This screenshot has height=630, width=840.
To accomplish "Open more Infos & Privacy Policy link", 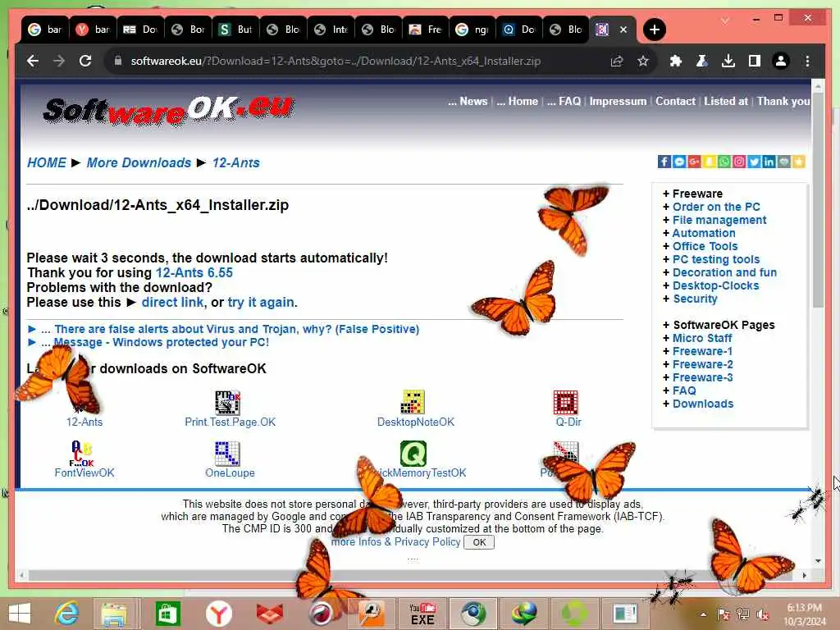I will tap(395, 541).
